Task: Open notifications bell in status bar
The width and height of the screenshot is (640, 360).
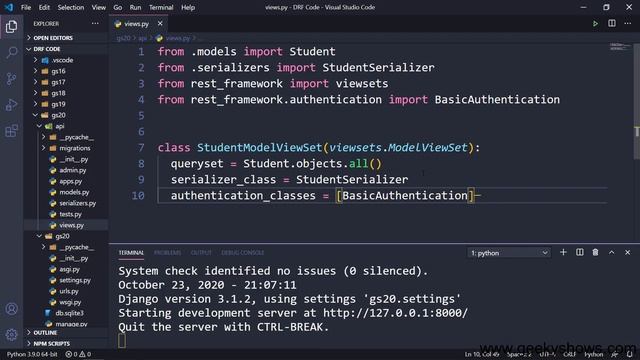Action: click(x=630, y=354)
